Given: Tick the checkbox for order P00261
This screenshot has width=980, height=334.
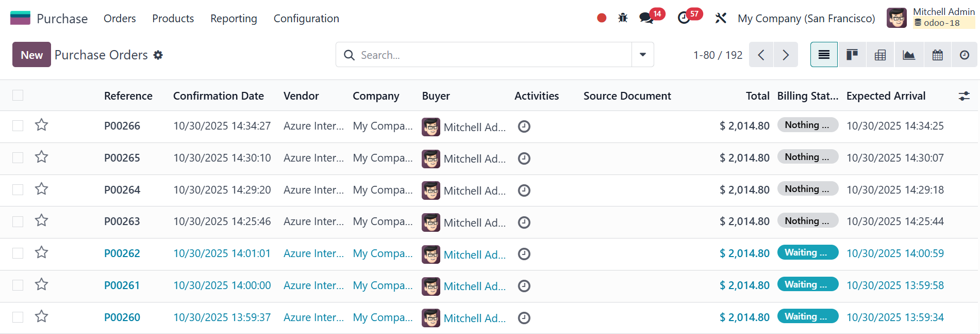Looking at the screenshot, I should (x=18, y=285).
